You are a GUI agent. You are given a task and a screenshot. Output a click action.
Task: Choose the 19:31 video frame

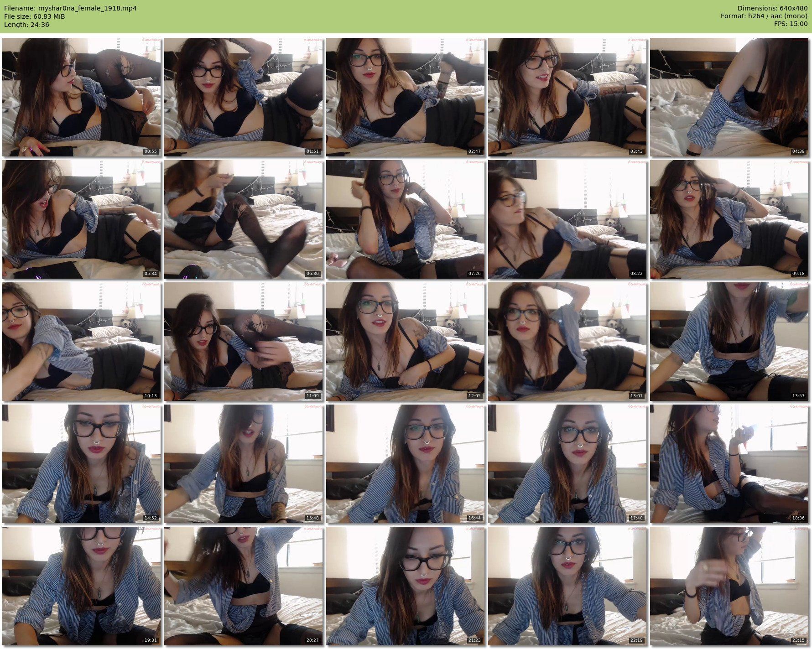point(81,586)
